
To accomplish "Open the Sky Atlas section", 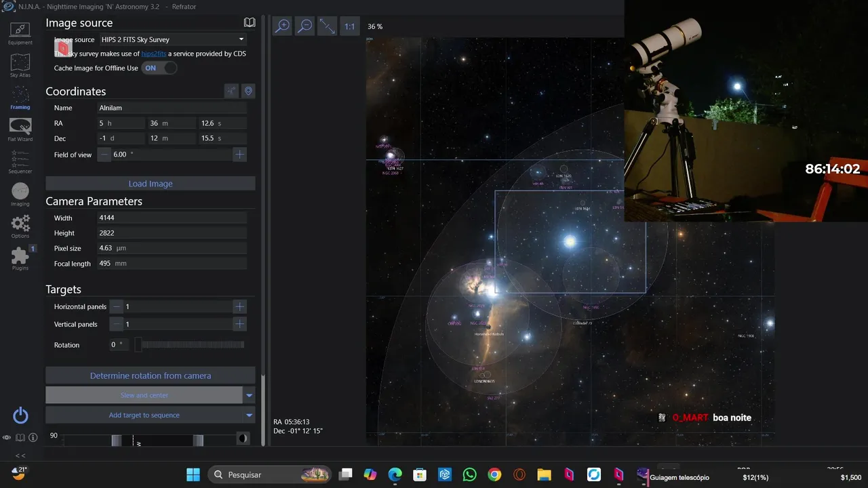I will (x=20, y=66).
